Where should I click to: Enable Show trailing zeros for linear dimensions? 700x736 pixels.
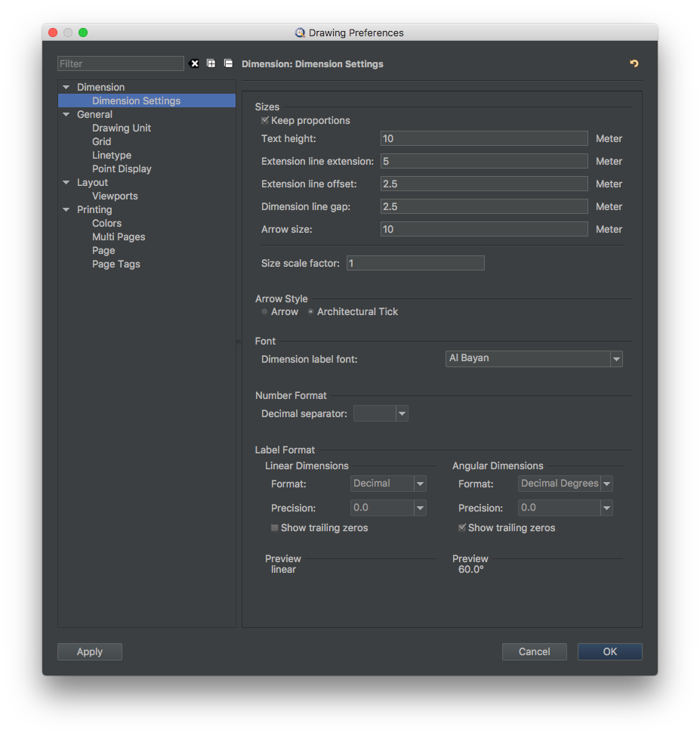(275, 527)
